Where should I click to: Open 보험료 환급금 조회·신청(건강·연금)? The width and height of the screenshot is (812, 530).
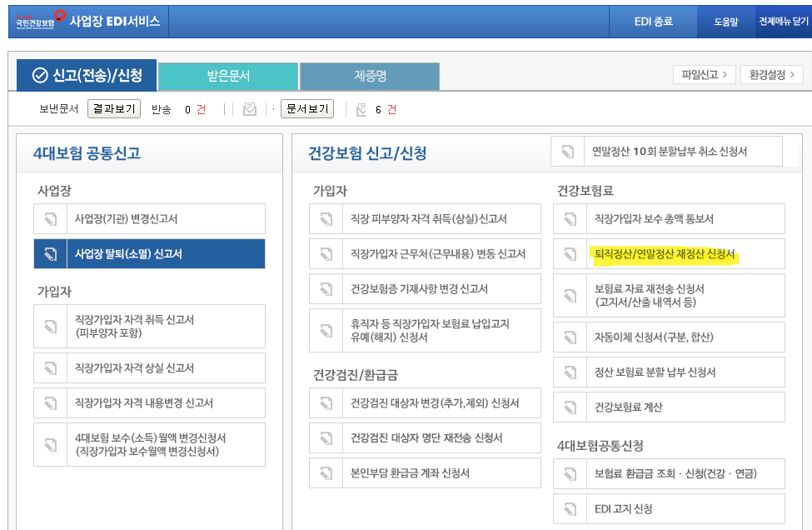click(x=669, y=473)
